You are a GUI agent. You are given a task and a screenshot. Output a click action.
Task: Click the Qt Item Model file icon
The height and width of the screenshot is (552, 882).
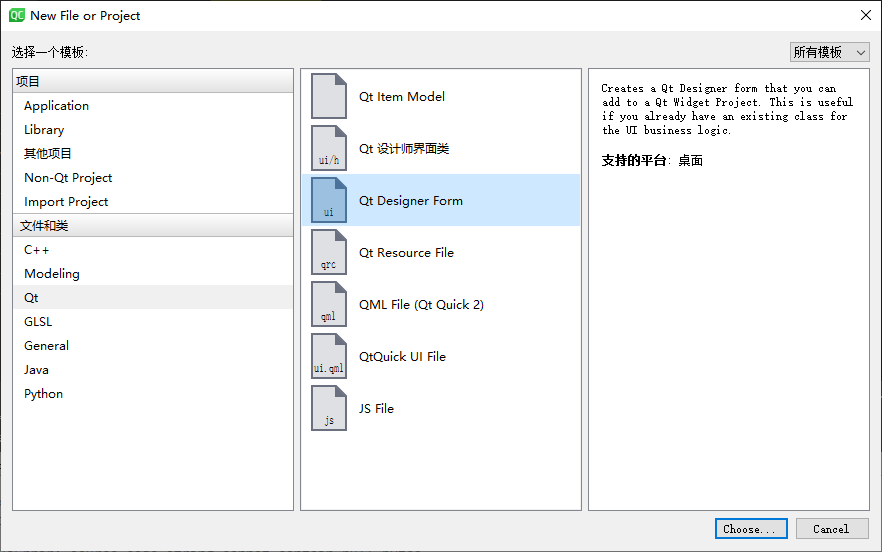pyautogui.click(x=329, y=96)
